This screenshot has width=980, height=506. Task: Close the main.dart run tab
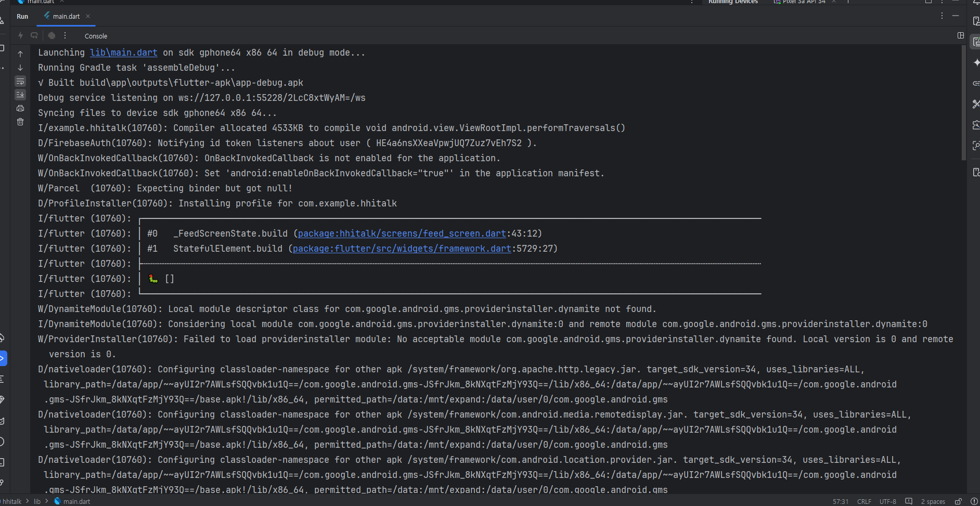coord(88,16)
